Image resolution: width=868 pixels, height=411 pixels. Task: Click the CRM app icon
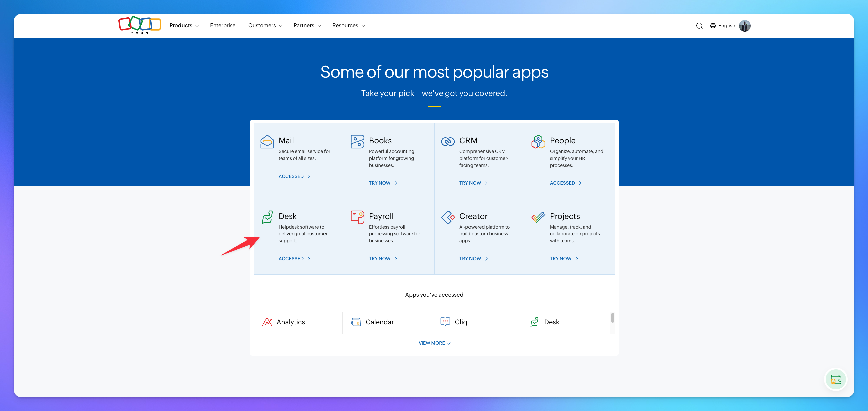tap(447, 142)
